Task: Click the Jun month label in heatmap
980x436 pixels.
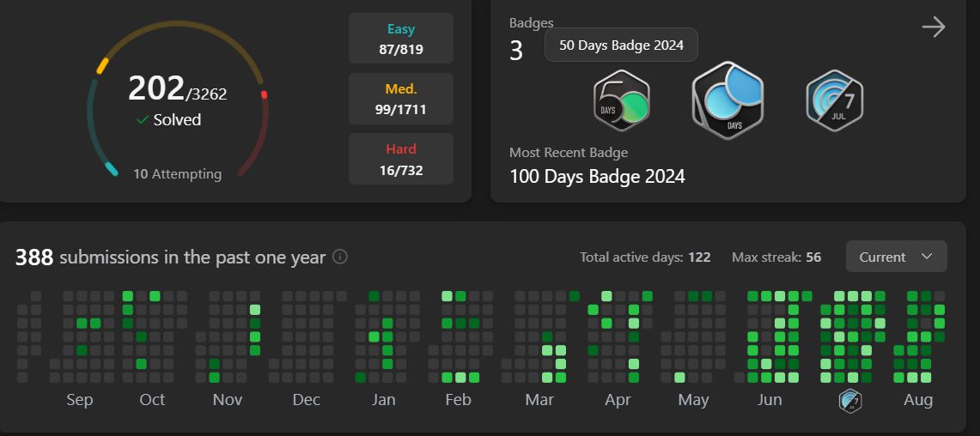Action: pos(770,400)
